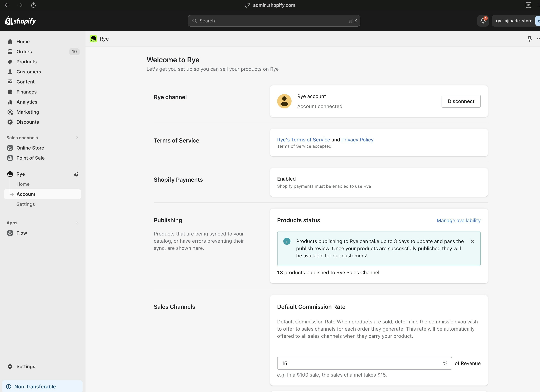Click the Products tag icon
Image resolution: width=540 pixels, height=392 pixels.
click(10, 62)
